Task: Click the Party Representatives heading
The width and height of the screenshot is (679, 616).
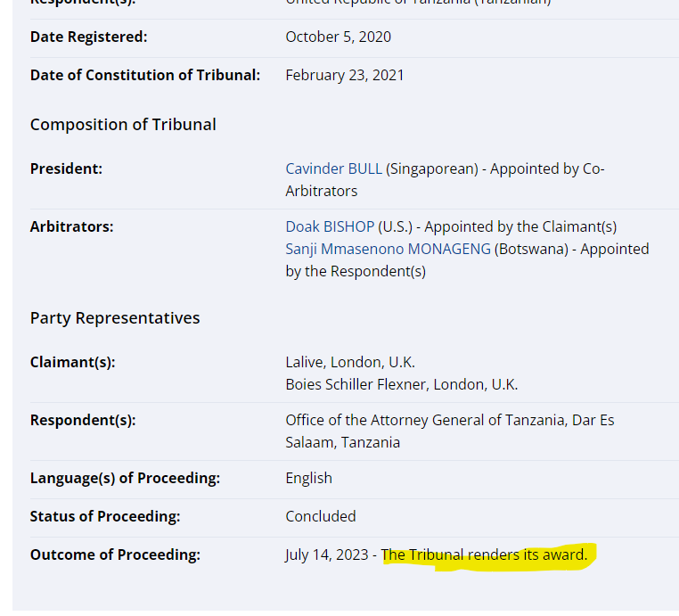Action: tap(115, 317)
